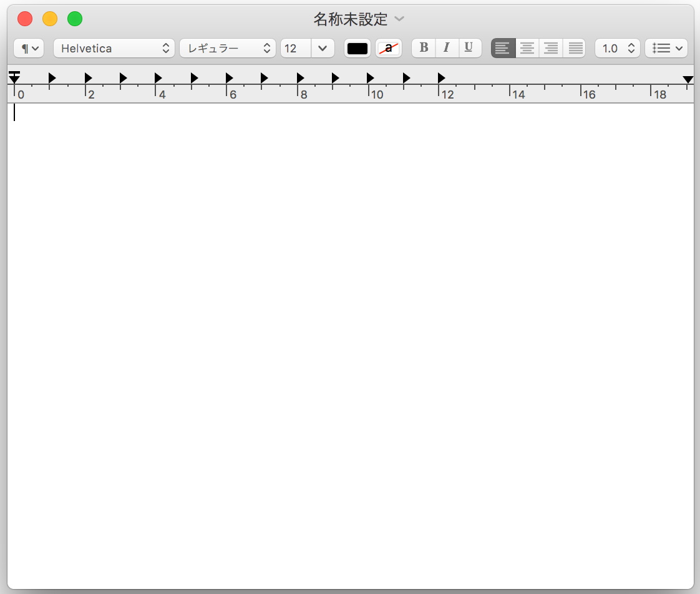700x594 pixels.
Task: Expand the font size dropdown arrow
Action: 323,48
